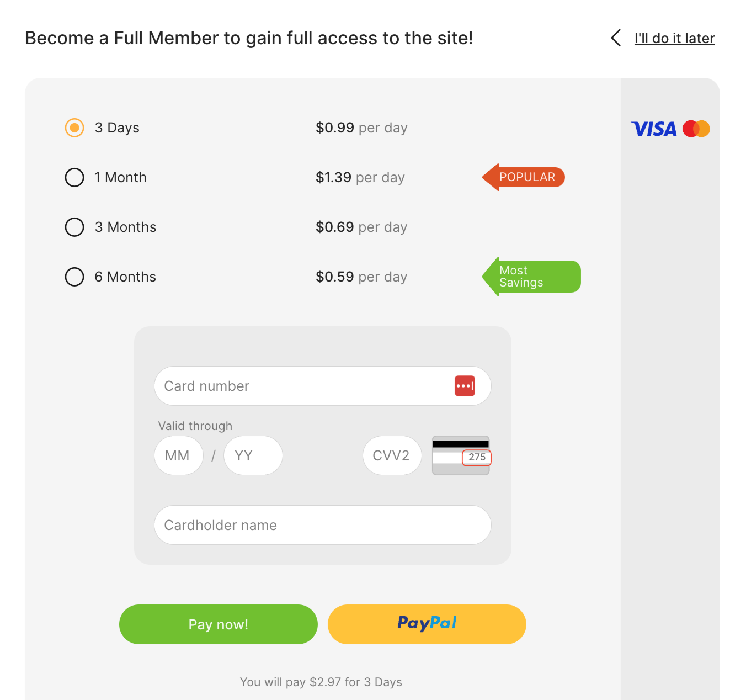Screen dimensions: 746x700
Task: Choose the 6 Months plan radio button
Action: click(x=74, y=277)
